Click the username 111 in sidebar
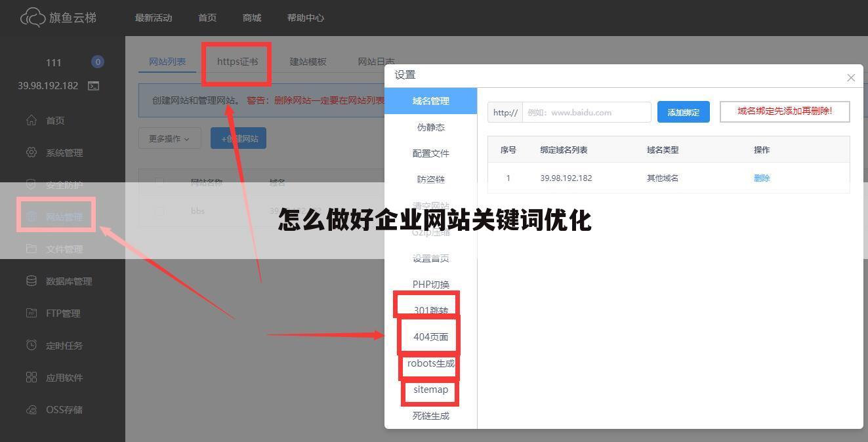This screenshot has width=868, height=442. coord(54,63)
